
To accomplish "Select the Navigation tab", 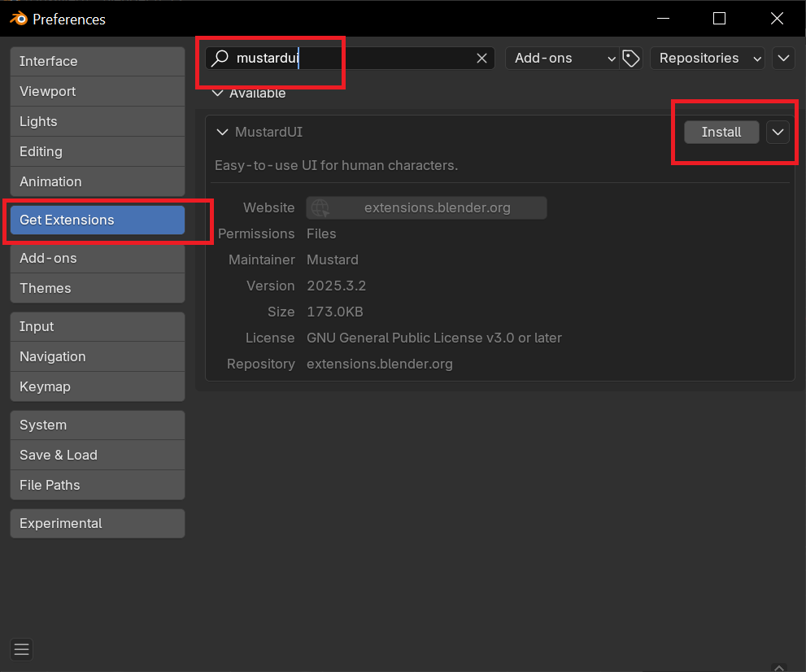I will pos(98,357).
